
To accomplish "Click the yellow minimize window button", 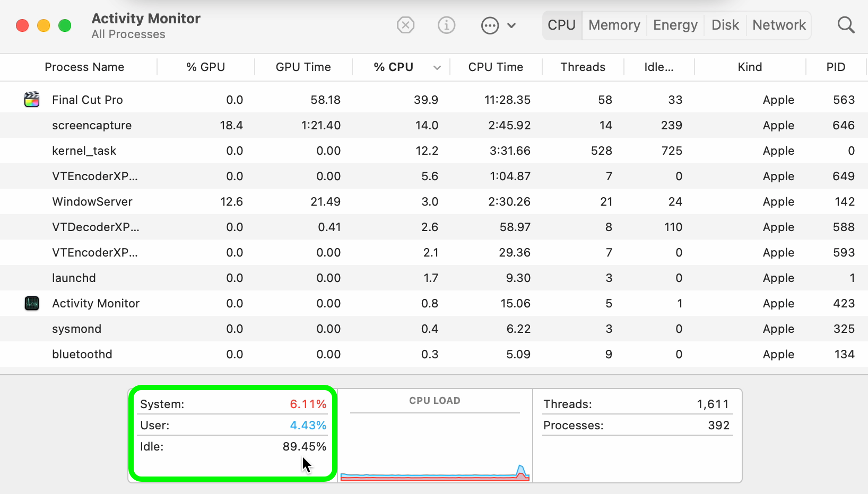I will [x=44, y=25].
